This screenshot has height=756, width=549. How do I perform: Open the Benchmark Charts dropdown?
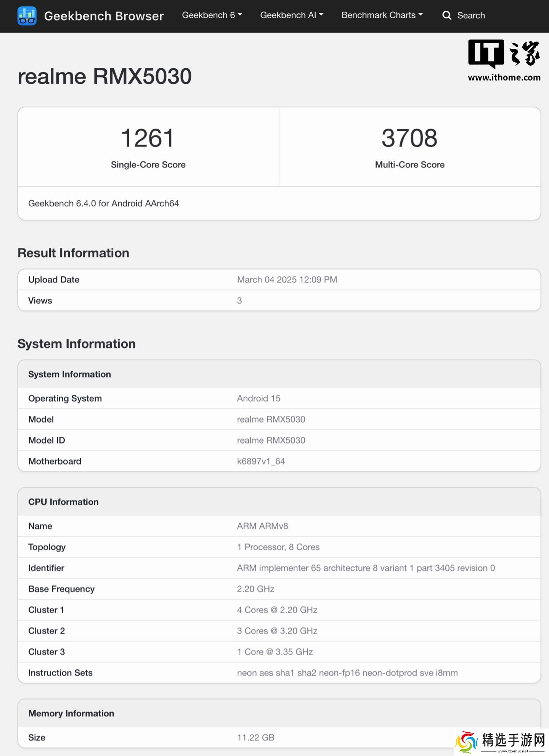[382, 15]
